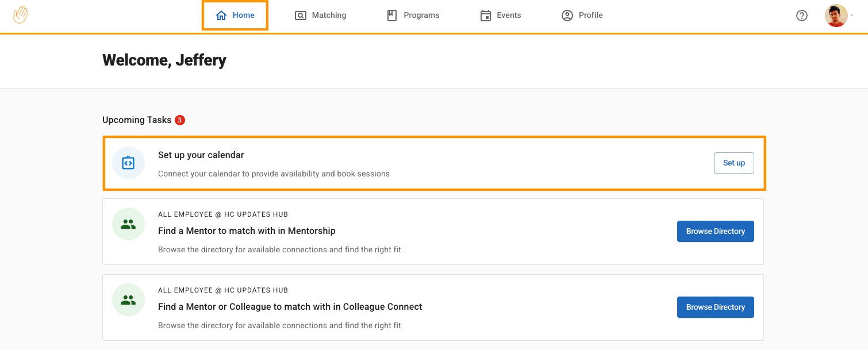The image size is (868, 350).
Task: Browse Directory for the Mentorship task
Action: point(715,231)
